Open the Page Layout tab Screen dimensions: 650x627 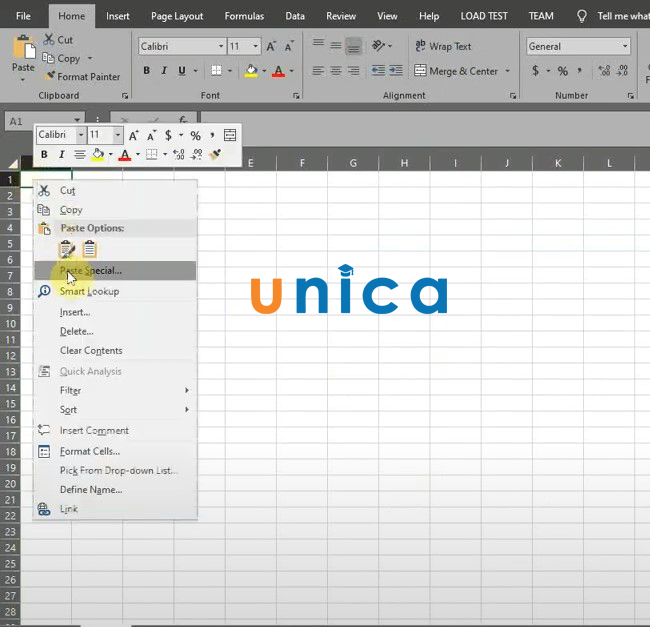(177, 16)
